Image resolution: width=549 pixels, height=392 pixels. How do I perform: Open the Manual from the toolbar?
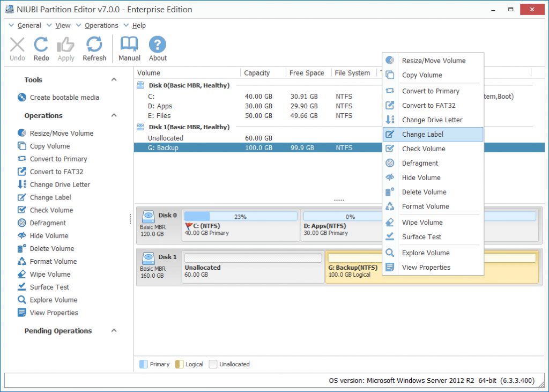coord(129,48)
